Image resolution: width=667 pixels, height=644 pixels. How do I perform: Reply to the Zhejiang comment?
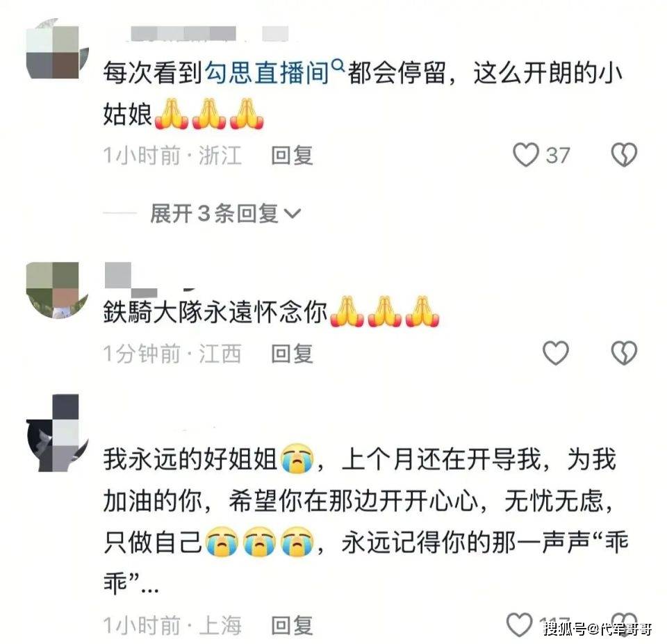click(293, 155)
